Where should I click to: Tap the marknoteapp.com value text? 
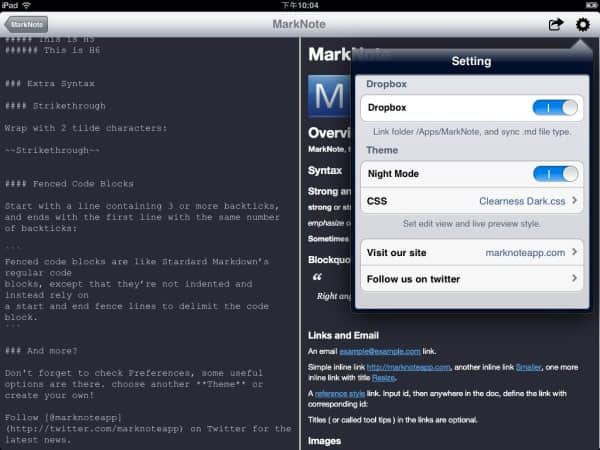525,253
